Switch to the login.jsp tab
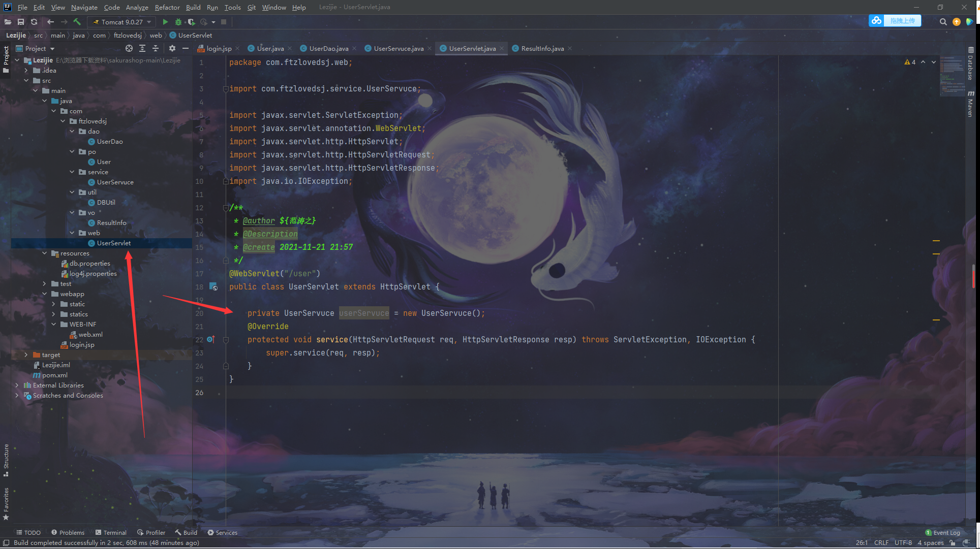 pyautogui.click(x=219, y=48)
